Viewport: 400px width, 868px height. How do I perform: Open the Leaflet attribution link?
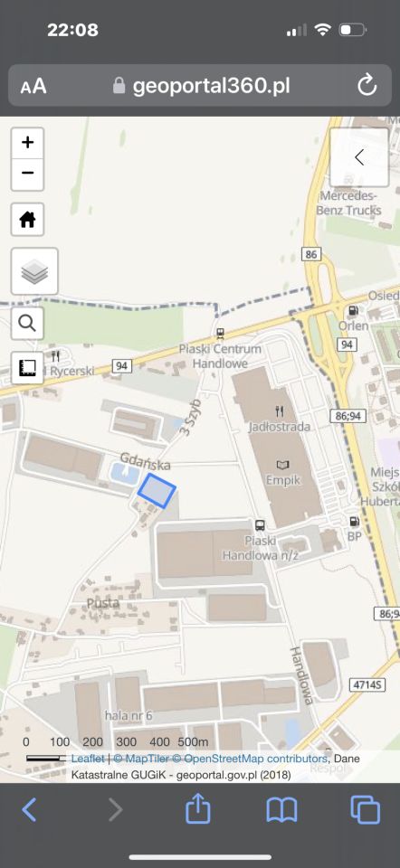(x=88, y=759)
